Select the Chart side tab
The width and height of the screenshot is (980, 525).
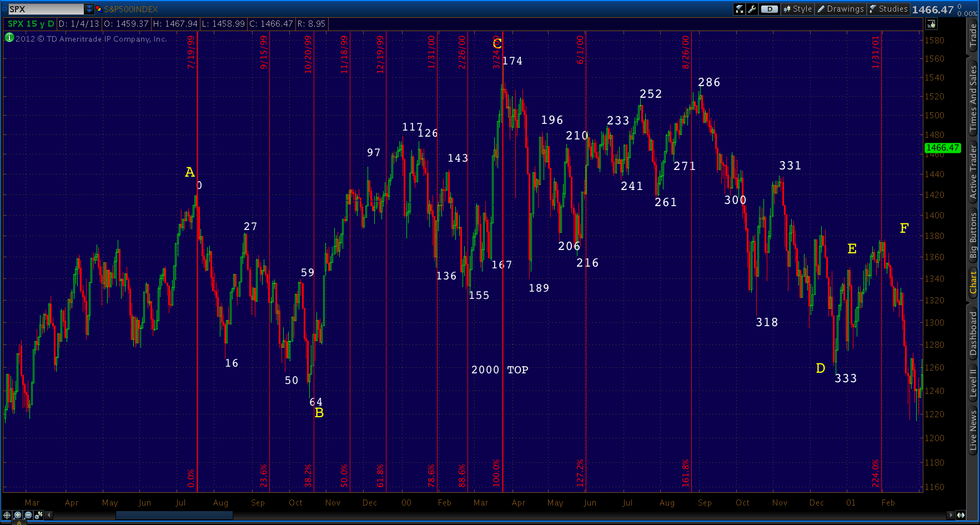click(x=973, y=282)
